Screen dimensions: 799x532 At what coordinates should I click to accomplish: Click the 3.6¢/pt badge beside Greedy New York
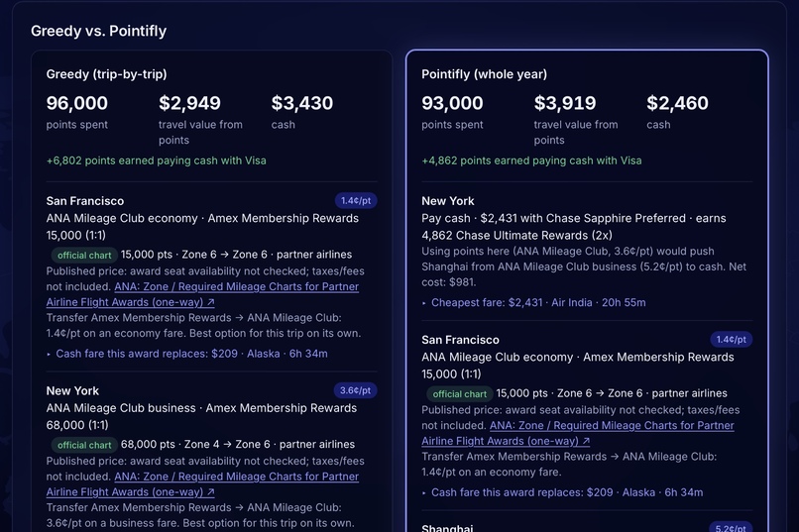click(x=356, y=390)
